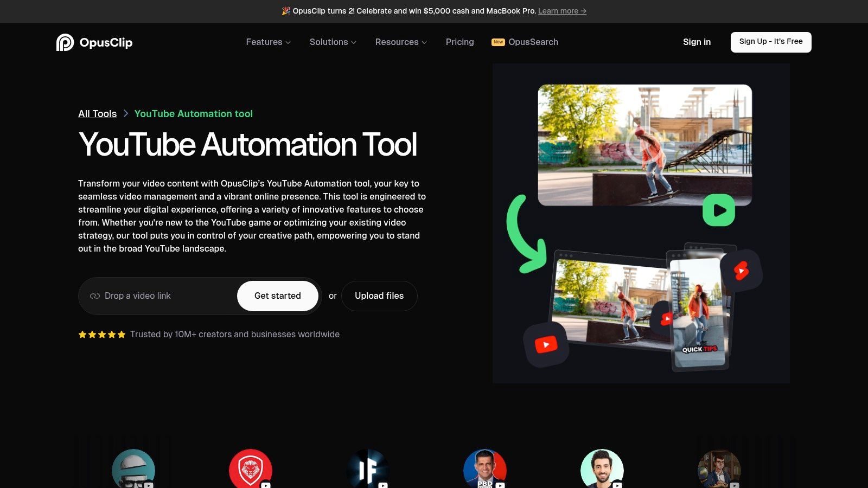The image size is (868, 488).
Task: Navigate to All Tools breadcrumb
Action: (98, 114)
